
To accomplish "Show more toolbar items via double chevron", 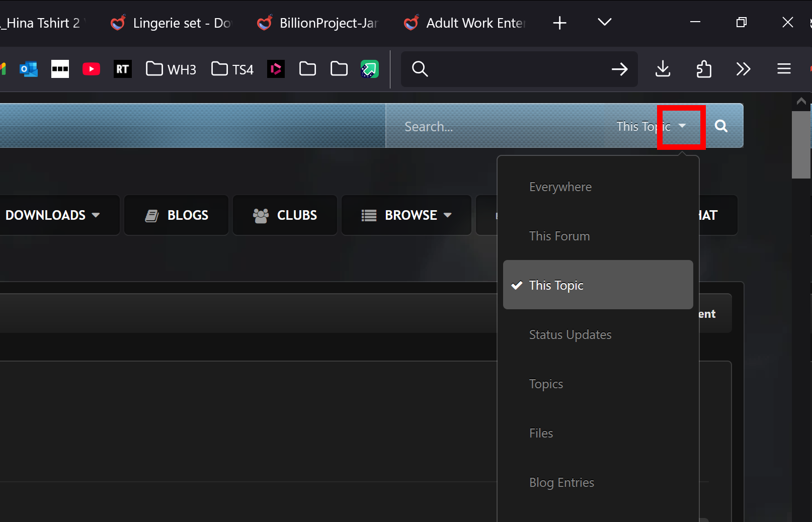I will [743, 69].
